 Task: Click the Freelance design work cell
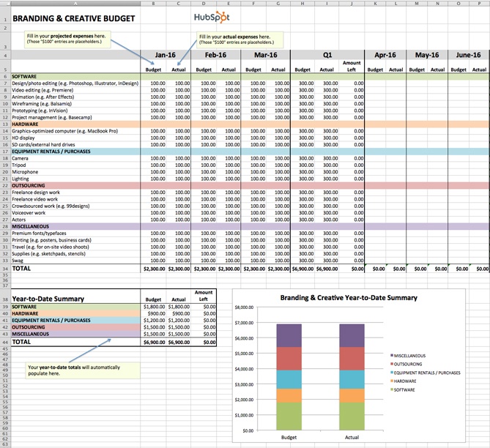[35, 193]
